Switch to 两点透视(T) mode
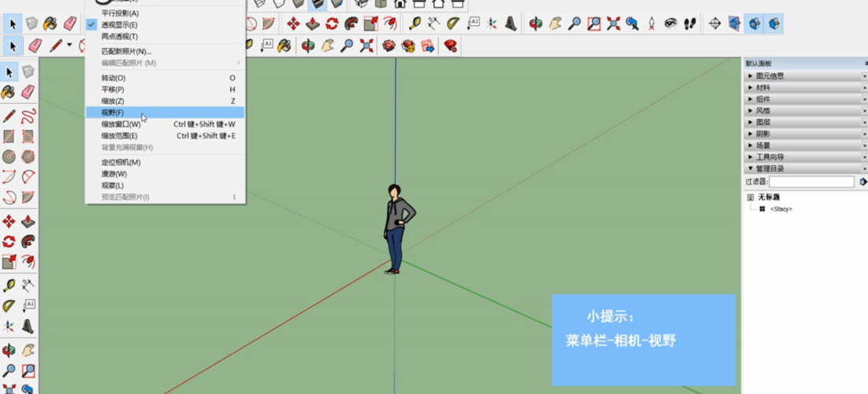 (165, 36)
